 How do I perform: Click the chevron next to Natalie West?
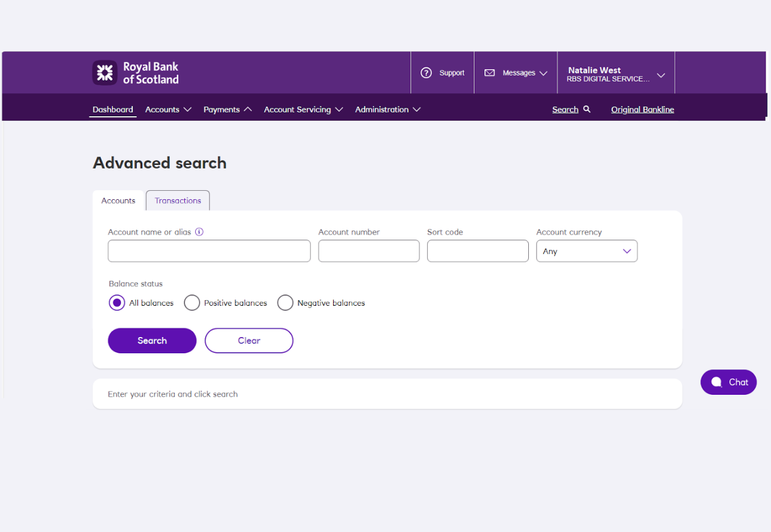pyautogui.click(x=661, y=75)
